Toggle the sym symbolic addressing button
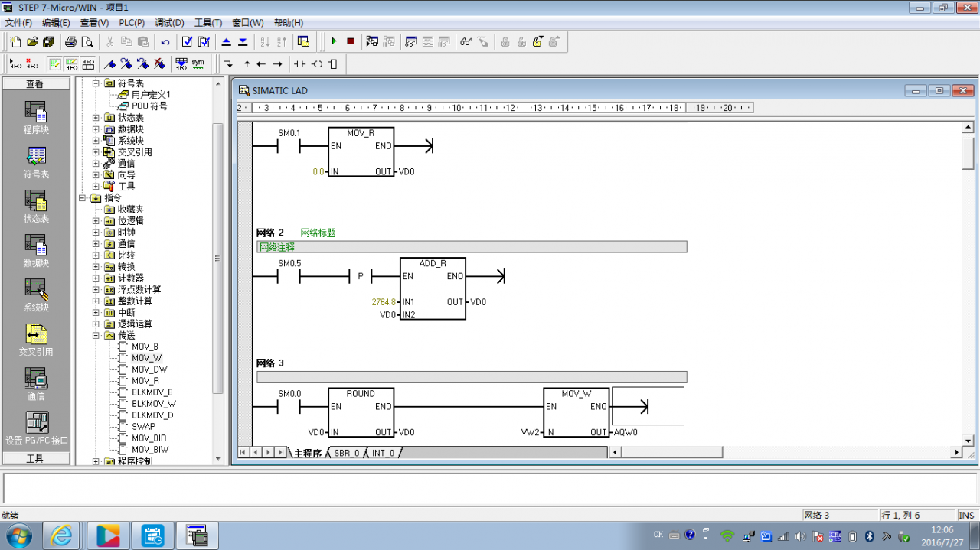This screenshot has width=980, height=550. [198, 63]
